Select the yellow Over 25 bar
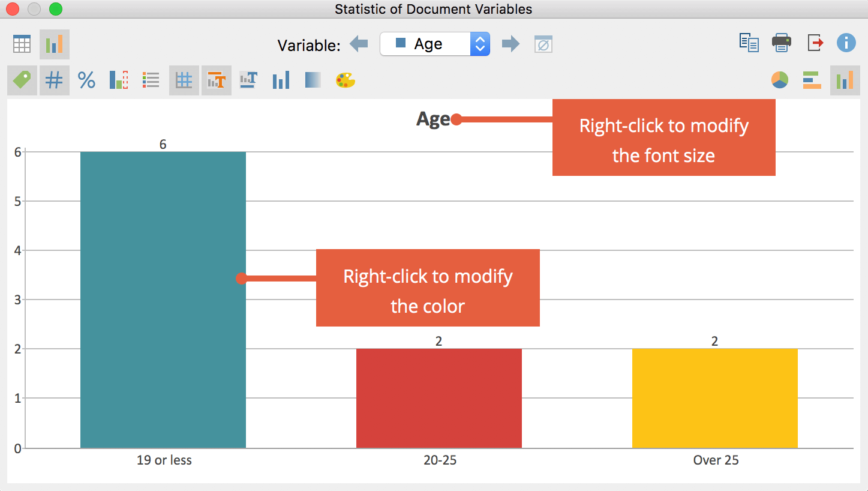This screenshot has width=868, height=491. [x=715, y=399]
